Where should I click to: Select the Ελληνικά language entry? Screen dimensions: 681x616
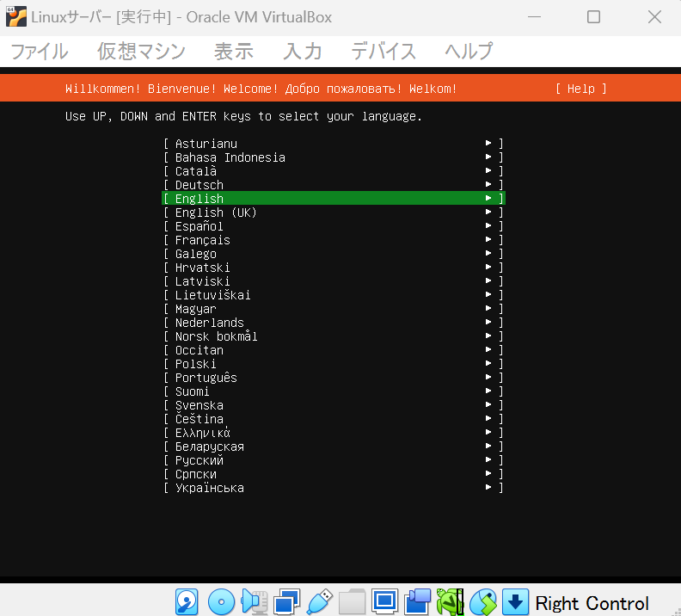[x=333, y=433]
